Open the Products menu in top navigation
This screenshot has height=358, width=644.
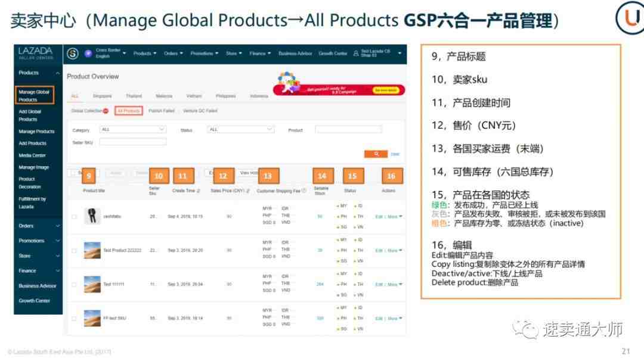144,53
